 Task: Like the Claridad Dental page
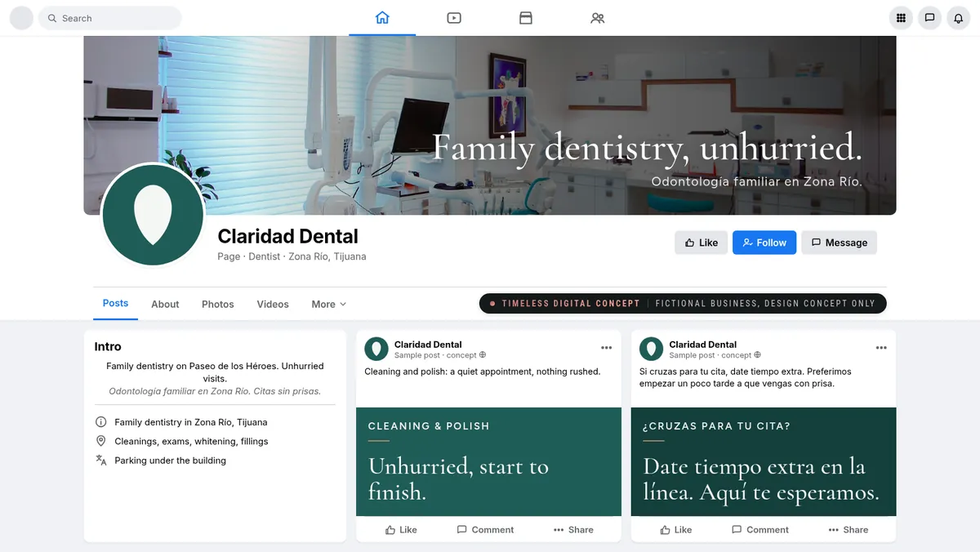(702, 243)
